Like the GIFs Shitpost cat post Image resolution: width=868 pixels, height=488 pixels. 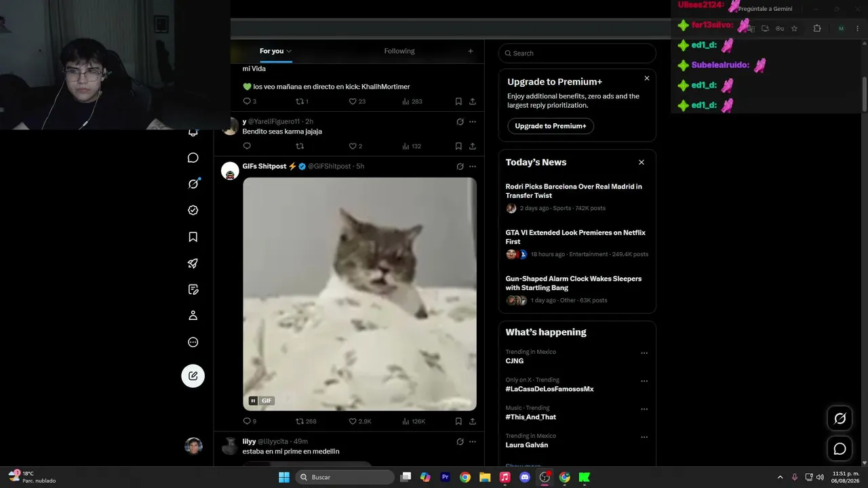point(359,422)
